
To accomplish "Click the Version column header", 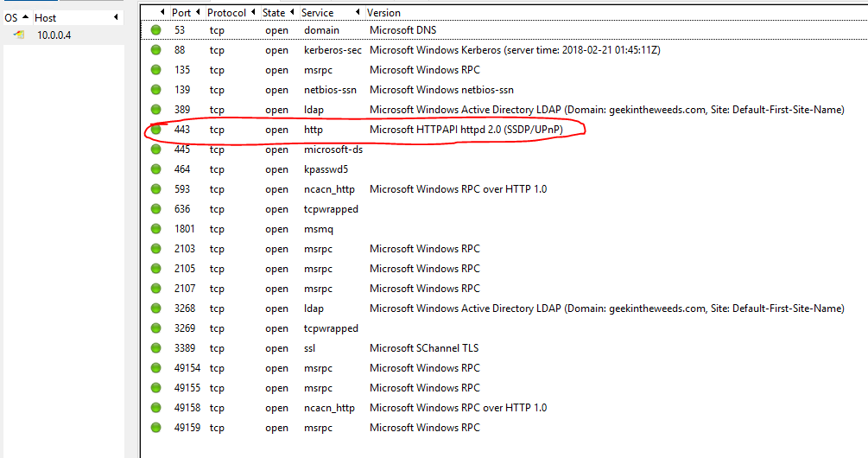I will (x=384, y=13).
